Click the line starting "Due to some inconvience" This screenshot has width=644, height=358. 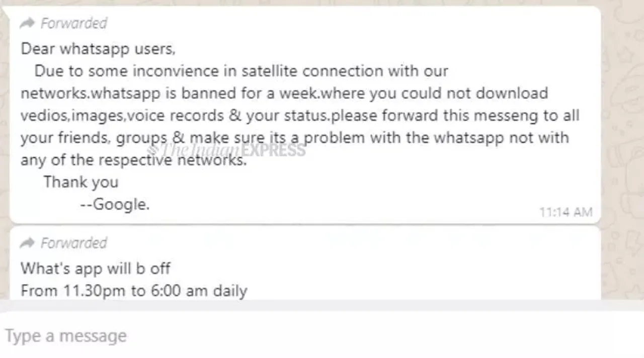tap(241, 71)
